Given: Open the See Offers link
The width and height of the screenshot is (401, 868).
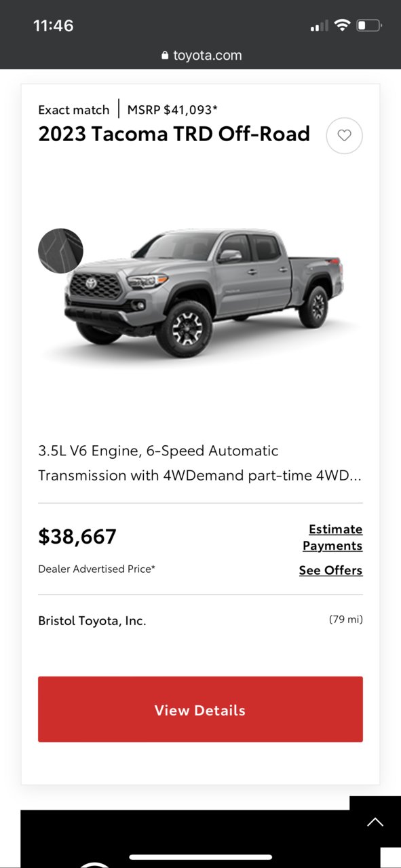Looking at the screenshot, I should pyautogui.click(x=331, y=570).
